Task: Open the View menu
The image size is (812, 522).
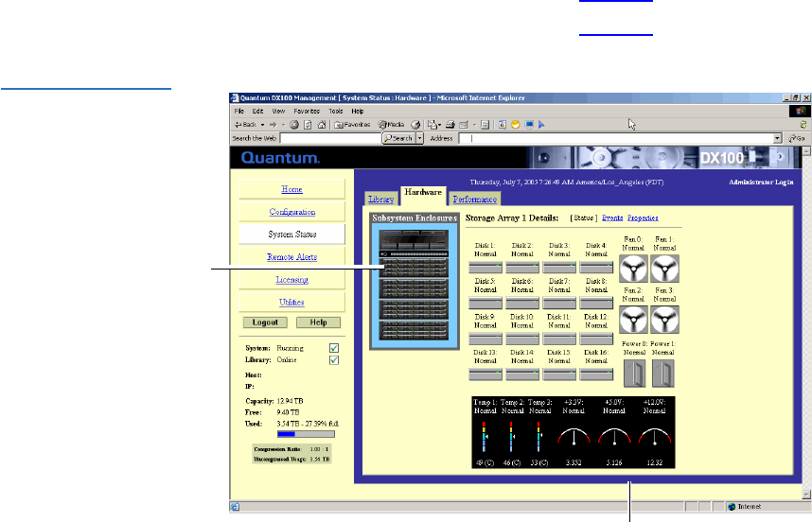Action: [278, 112]
